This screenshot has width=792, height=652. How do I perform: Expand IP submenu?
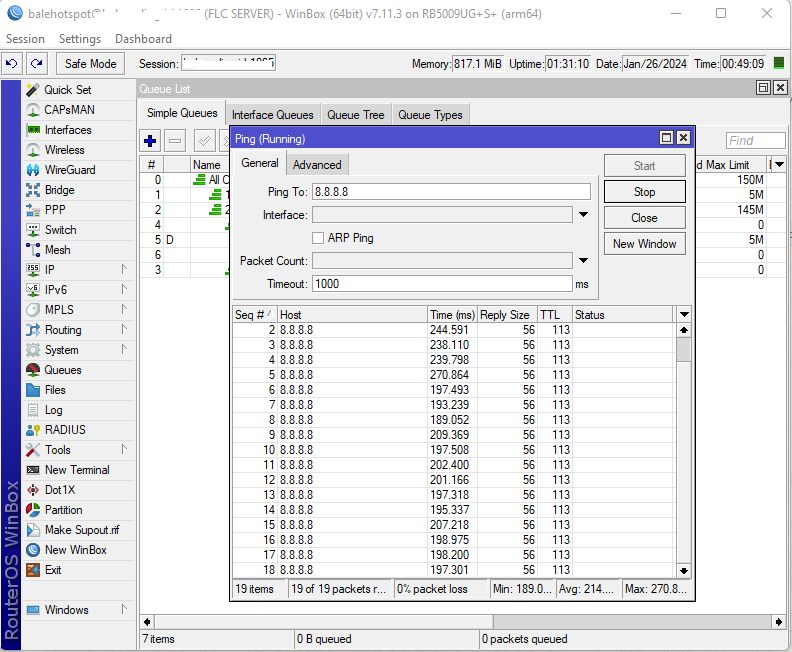[x=124, y=270]
